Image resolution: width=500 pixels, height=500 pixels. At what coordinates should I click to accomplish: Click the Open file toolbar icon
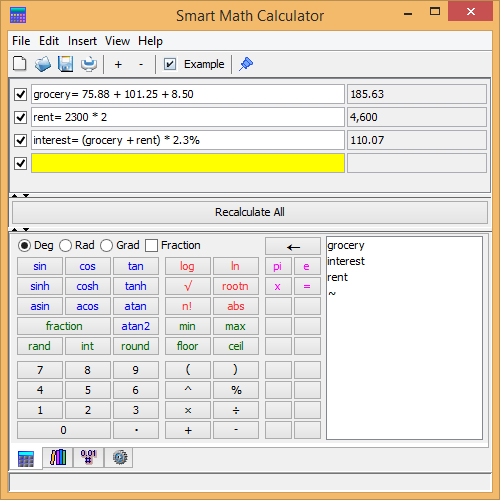coord(43,64)
